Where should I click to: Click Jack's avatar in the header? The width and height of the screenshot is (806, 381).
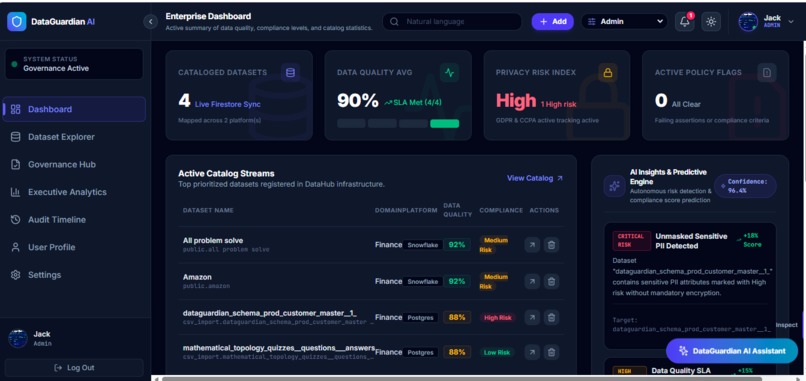coord(748,22)
